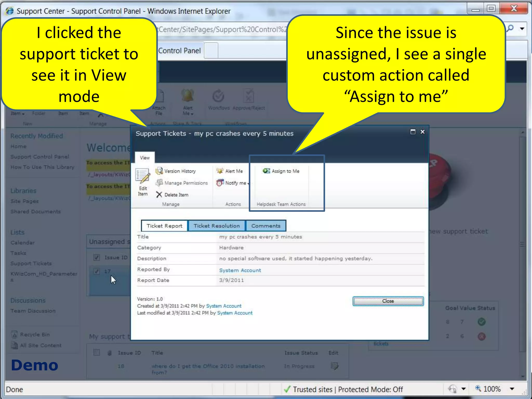Click the Assign to Me action
Image resolution: width=532 pixels, height=399 pixels.
(x=281, y=171)
